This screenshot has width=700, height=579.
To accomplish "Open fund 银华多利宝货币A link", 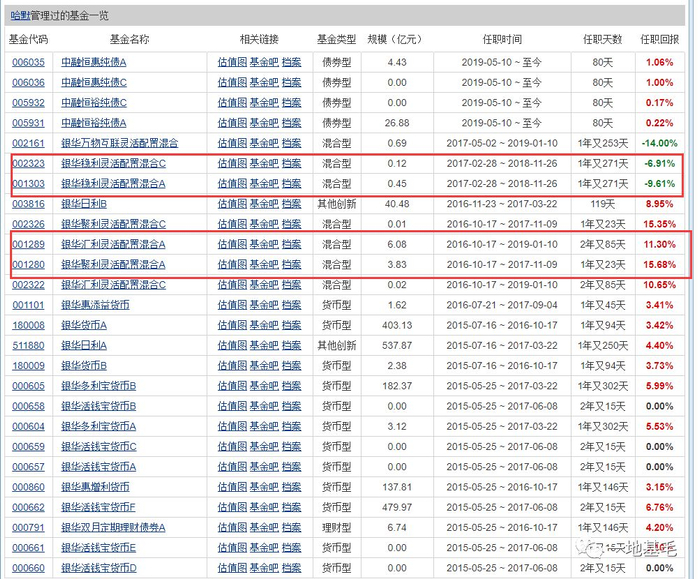I will (x=99, y=426).
